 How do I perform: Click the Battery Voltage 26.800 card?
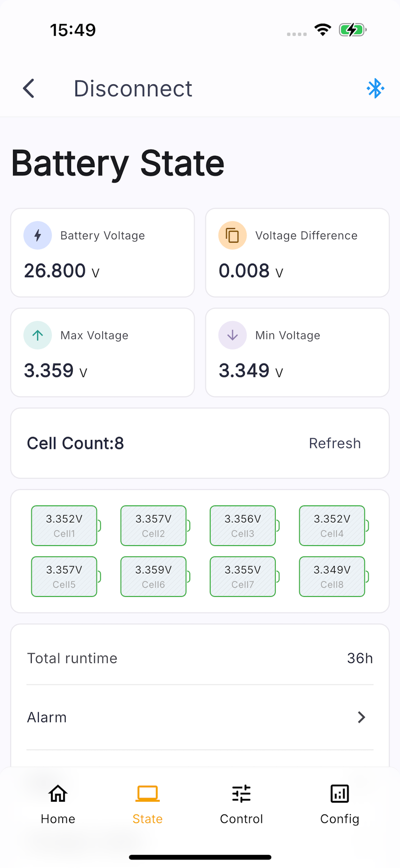(103, 253)
